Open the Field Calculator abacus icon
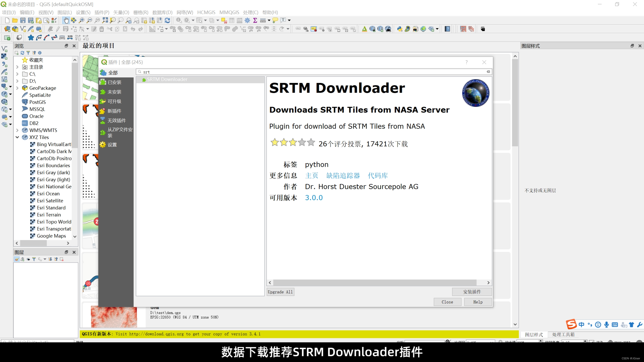 pos(239,21)
